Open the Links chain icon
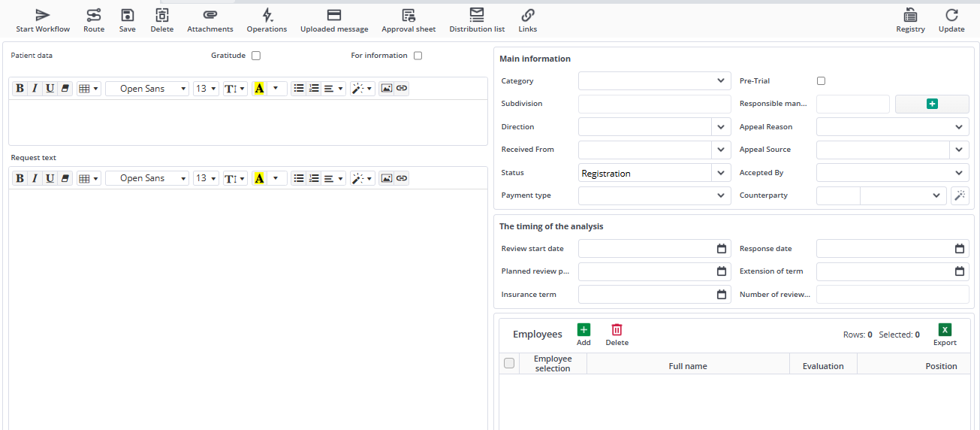Image resolution: width=980 pixels, height=430 pixels. click(528, 15)
